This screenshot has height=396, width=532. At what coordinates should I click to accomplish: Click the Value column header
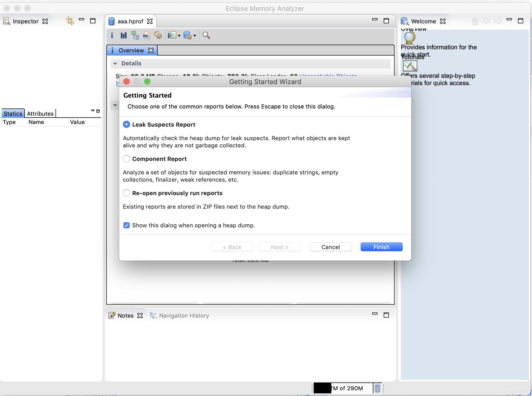point(85,122)
